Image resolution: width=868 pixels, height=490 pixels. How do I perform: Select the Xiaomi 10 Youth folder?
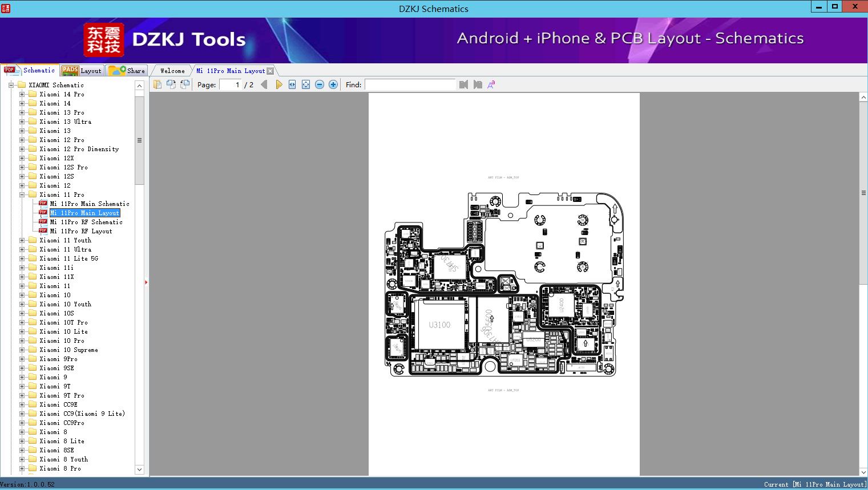click(66, 304)
